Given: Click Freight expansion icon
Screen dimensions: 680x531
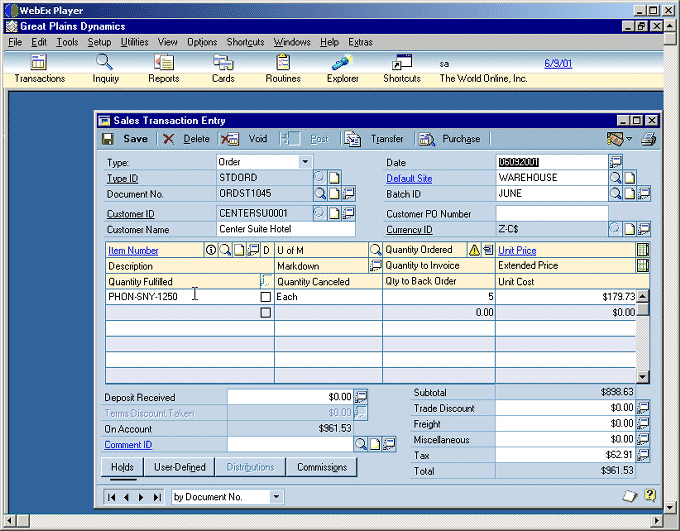Looking at the screenshot, I should coord(643,423).
